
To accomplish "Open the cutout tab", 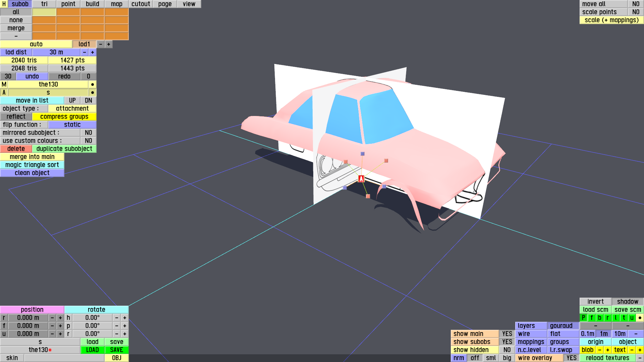I will point(141,4).
